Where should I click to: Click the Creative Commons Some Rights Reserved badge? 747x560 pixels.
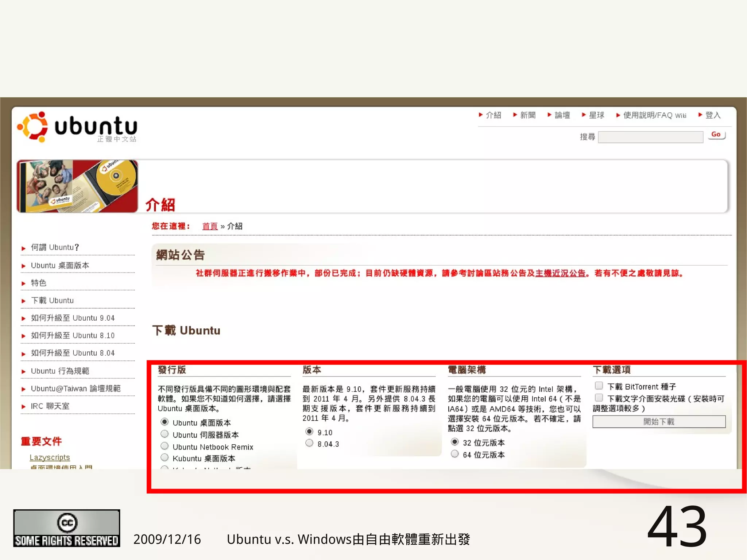67,528
